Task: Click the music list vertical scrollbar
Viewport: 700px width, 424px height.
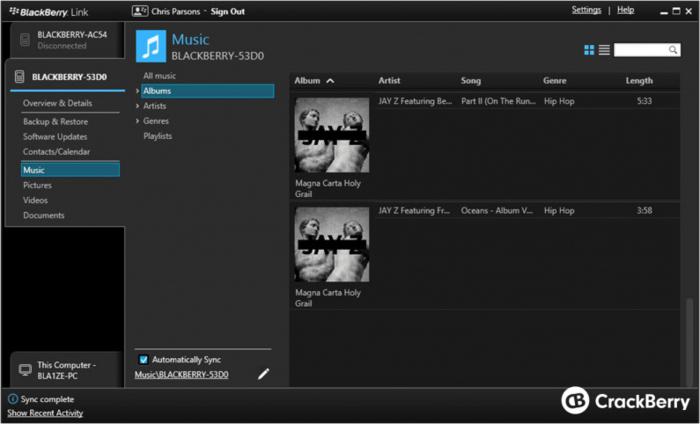Action: pos(690,342)
